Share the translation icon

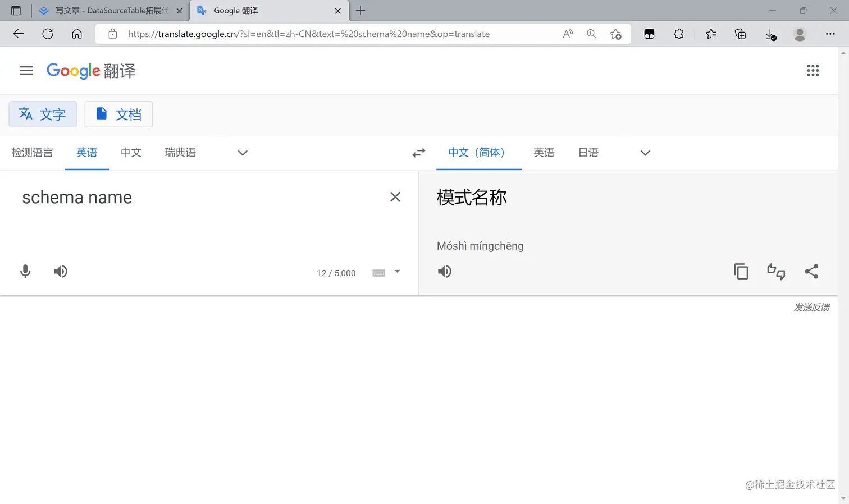811,272
